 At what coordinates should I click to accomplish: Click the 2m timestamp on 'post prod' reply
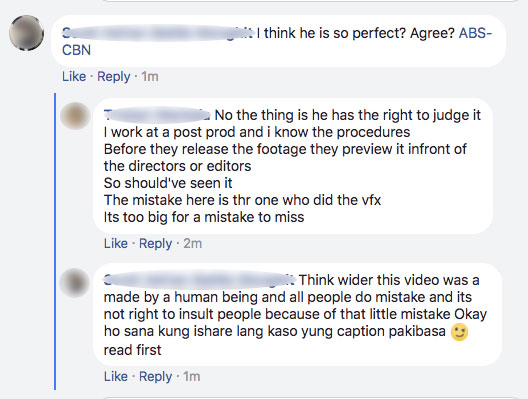[193, 243]
